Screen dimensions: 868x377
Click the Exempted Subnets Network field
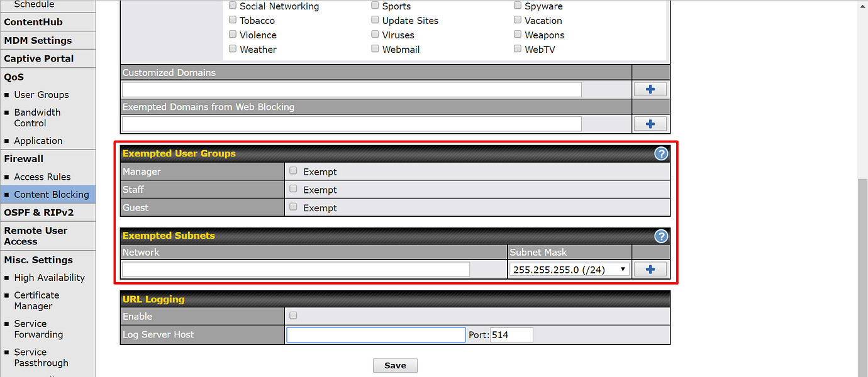point(294,268)
